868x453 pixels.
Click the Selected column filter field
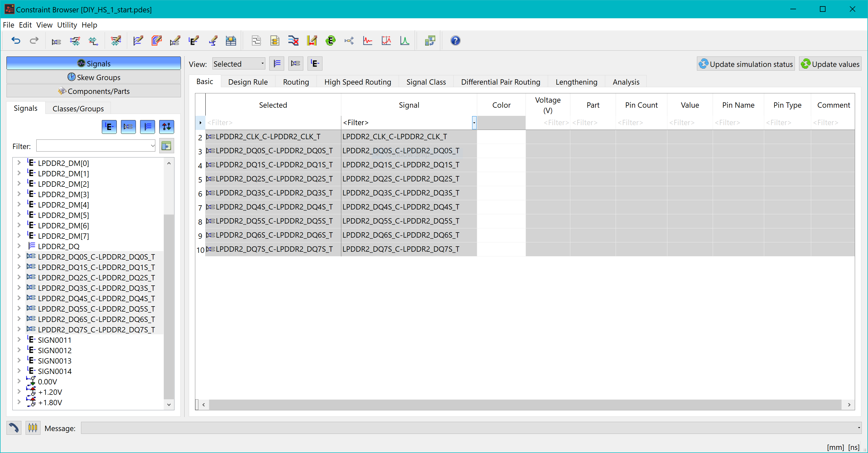tap(273, 123)
